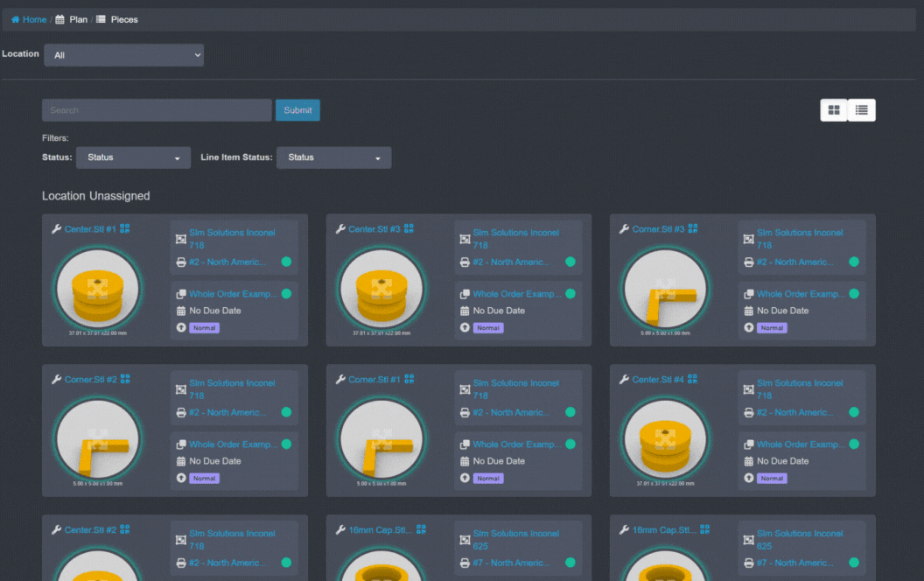Image resolution: width=924 pixels, height=581 pixels.
Task: Click calendar icon in Corner.Stl #1 card
Action: point(465,461)
